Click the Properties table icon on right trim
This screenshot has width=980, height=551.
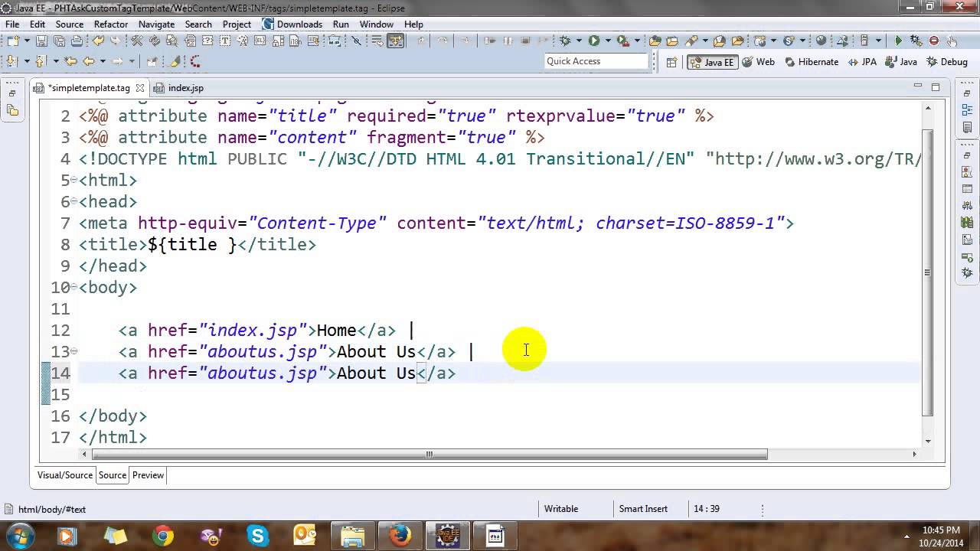coord(968,188)
